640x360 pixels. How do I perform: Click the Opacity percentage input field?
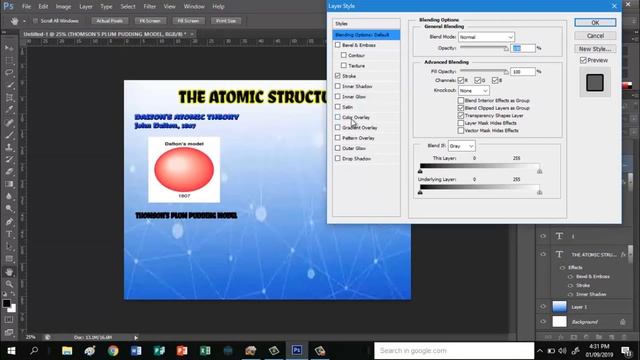[523, 48]
